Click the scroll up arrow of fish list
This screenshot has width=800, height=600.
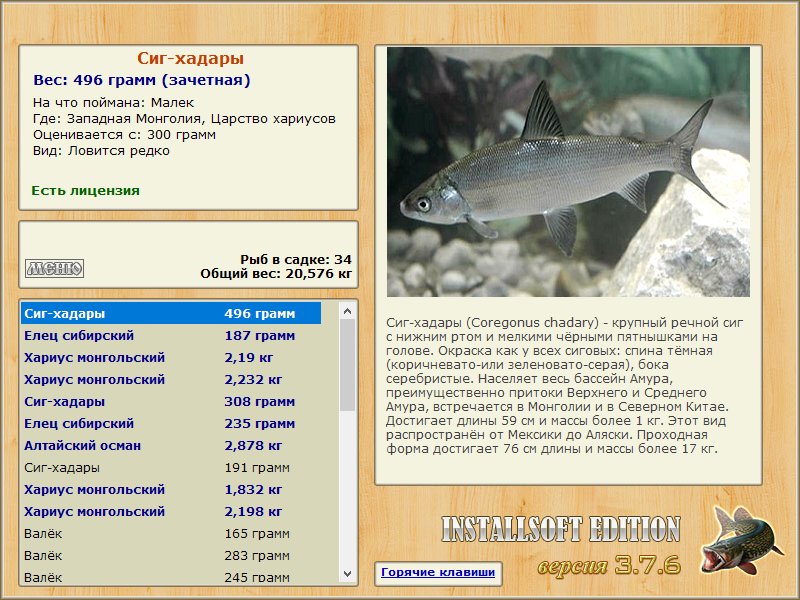pyautogui.click(x=348, y=311)
